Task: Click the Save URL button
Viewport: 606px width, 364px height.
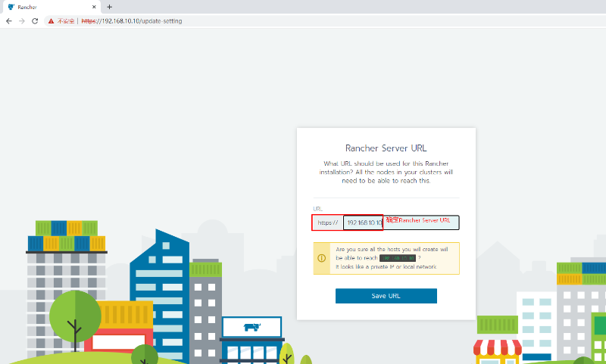Action: click(386, 296)
